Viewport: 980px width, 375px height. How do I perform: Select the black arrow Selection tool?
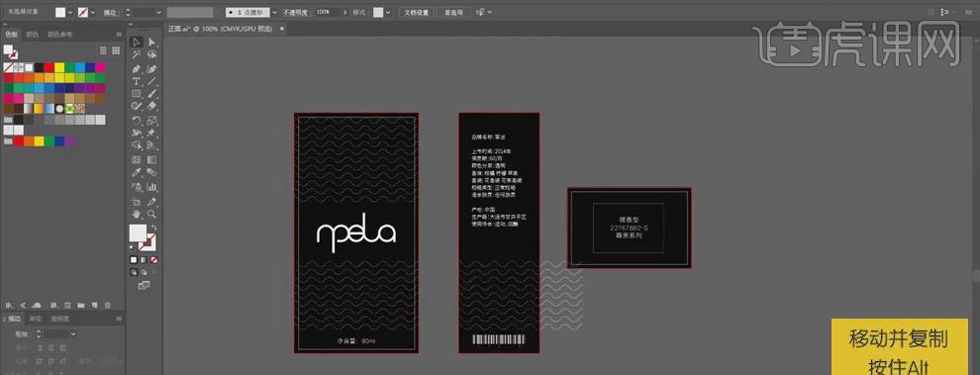click(x=137, y=42)
